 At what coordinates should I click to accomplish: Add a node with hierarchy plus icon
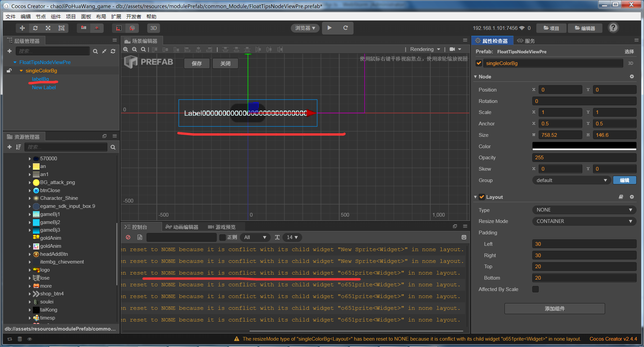point(9,51)
